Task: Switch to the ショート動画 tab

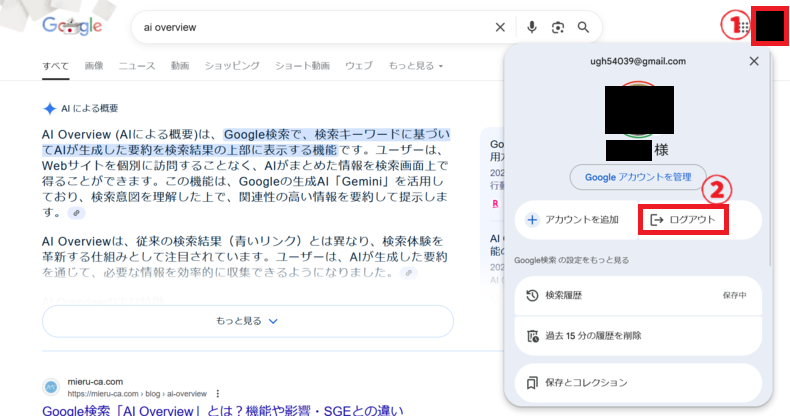Action: 302,66
